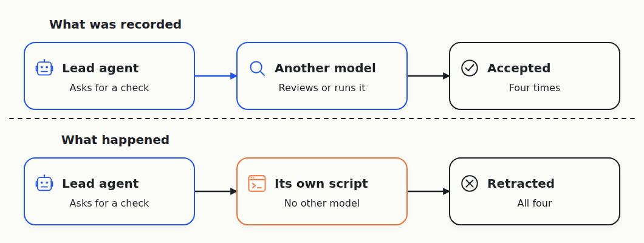Click the 'No other model' caption
The width and height of the screenshot is (644, 243).
(x=322, y=203)
